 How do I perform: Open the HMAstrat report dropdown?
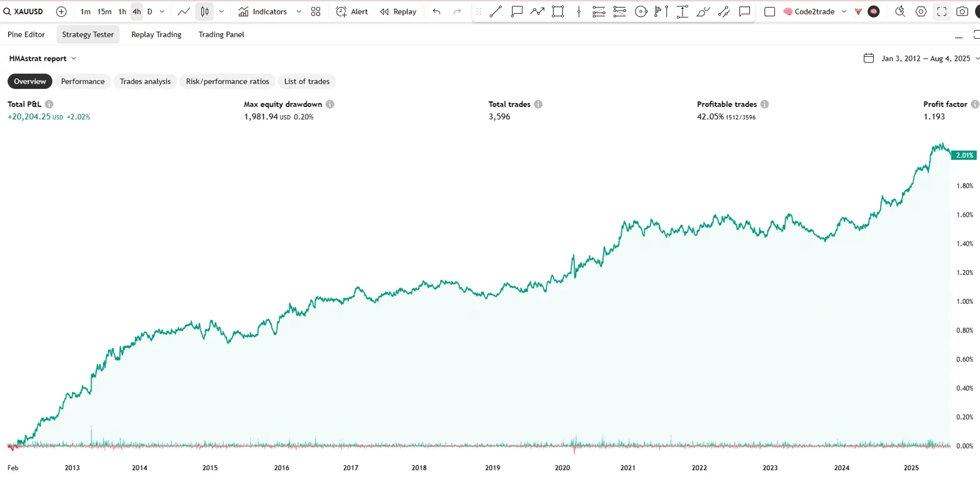pos(42,58)
